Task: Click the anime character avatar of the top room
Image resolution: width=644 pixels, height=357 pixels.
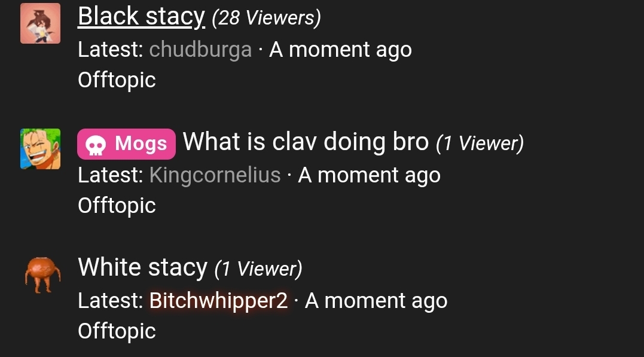Action: pyautogui.click(x=40, y=23)
